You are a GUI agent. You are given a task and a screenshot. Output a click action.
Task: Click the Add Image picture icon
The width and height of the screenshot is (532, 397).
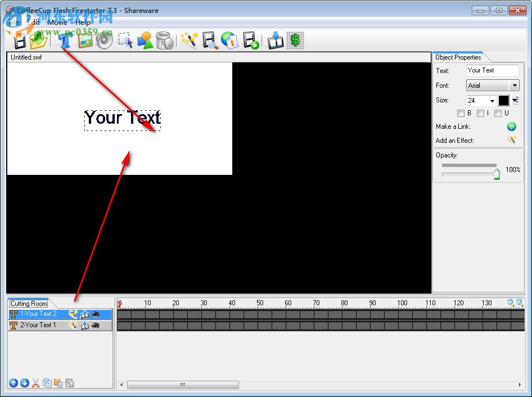pyautogui.click(x=85, y=40)
